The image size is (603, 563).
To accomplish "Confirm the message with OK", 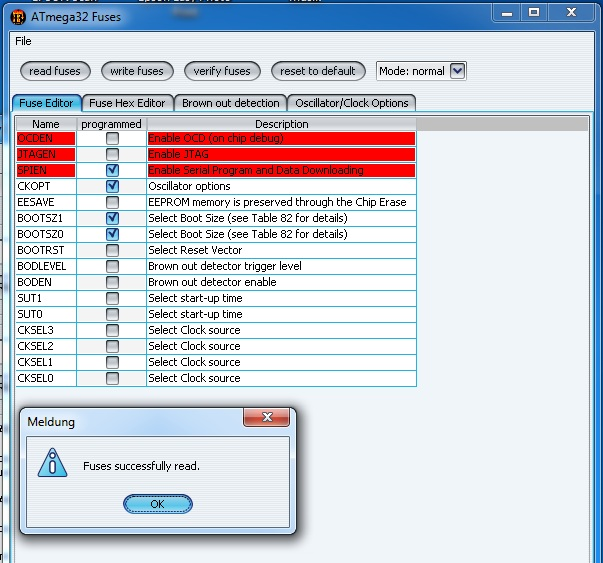I will click(158, 504).
